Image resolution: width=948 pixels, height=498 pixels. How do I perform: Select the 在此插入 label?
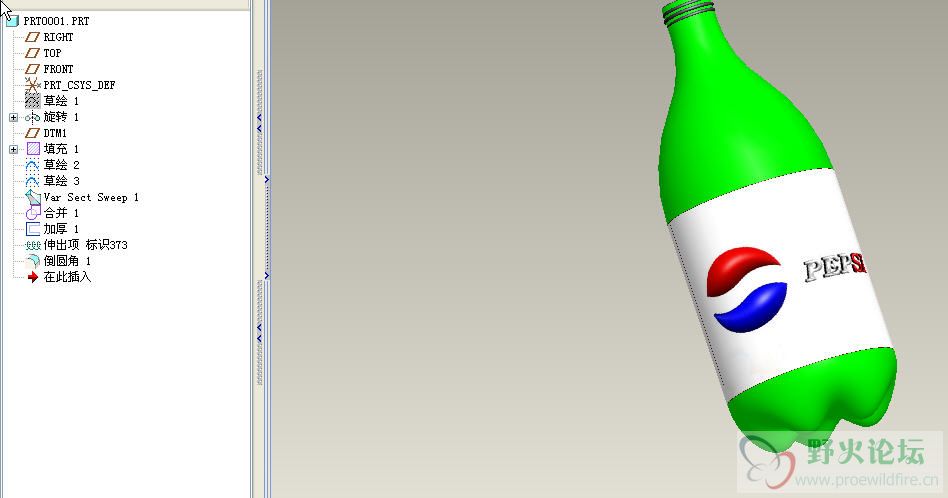(x=67, y=277)
